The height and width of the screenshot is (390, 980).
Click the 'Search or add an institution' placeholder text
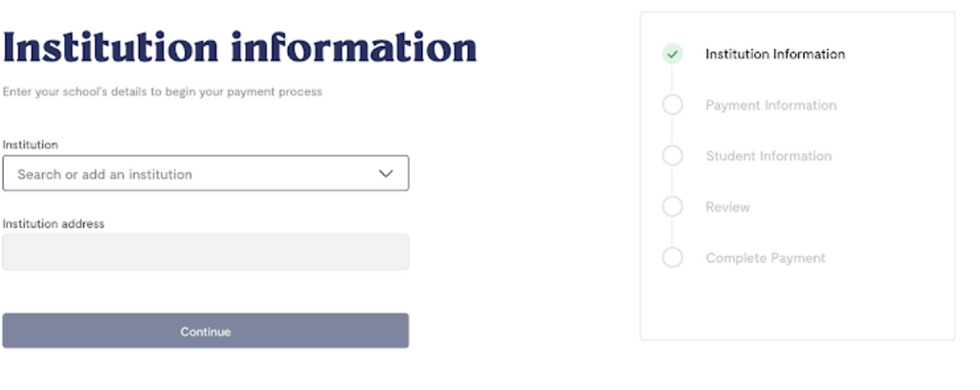pos(104,174)
